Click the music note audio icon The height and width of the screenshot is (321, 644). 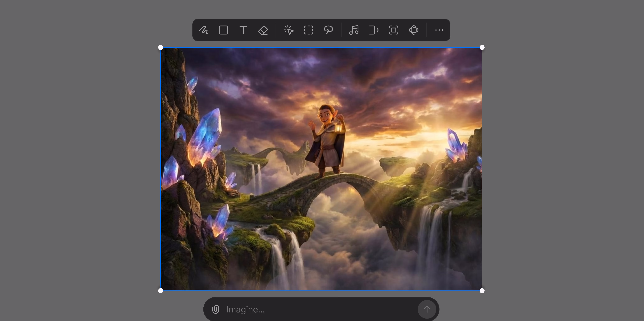pos(354,30)
